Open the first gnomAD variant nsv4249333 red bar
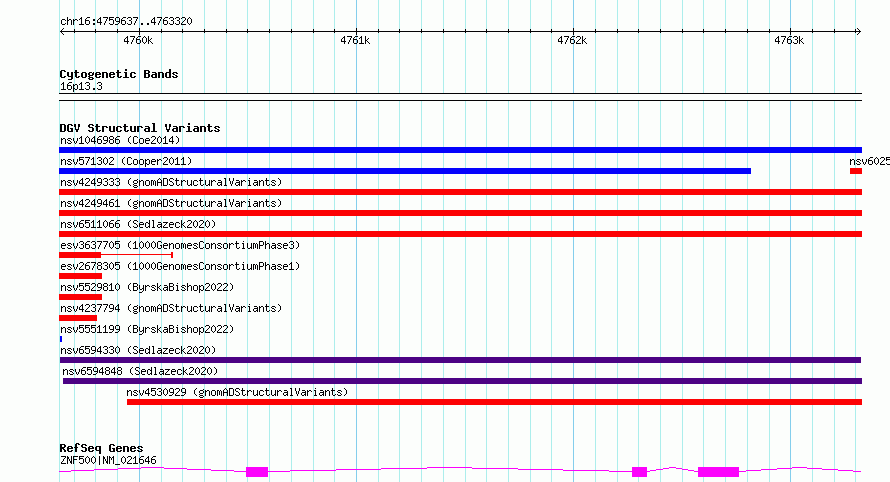The image size is (890, 482). point(460,192)
